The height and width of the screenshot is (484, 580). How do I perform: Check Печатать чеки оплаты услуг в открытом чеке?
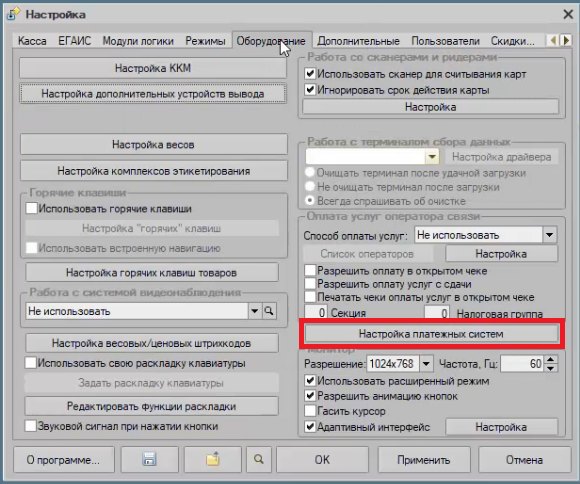[x=310, y=297]
